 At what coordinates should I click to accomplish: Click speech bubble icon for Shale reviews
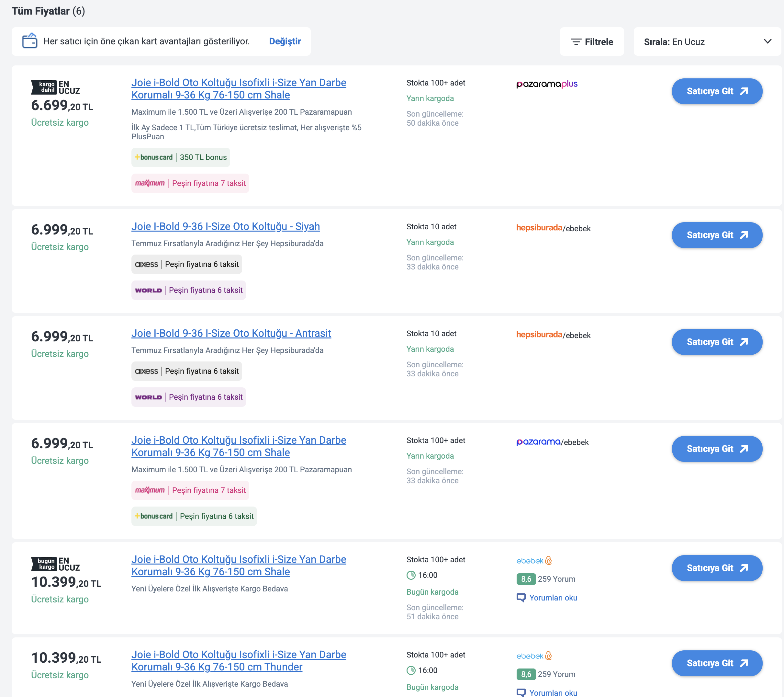tap(521, 598)
